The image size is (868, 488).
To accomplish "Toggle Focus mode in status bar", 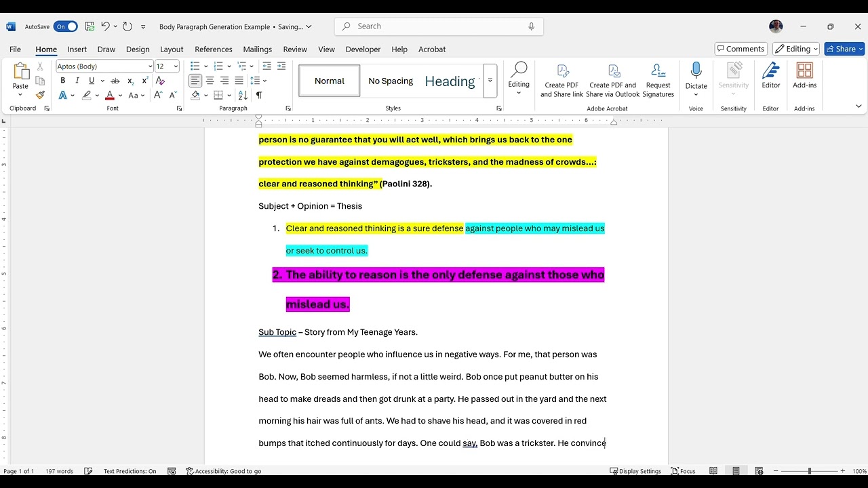I will click(684, 471).
